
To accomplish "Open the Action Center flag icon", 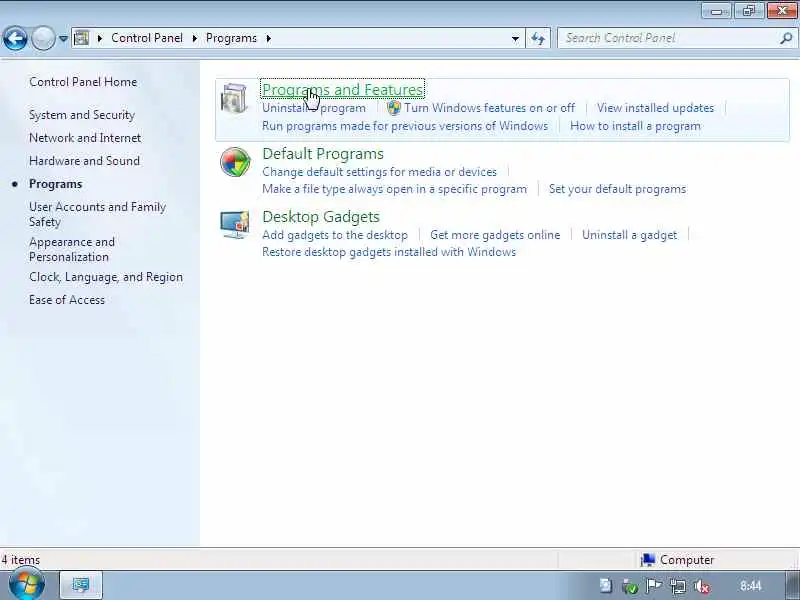I will coord(654,586).
